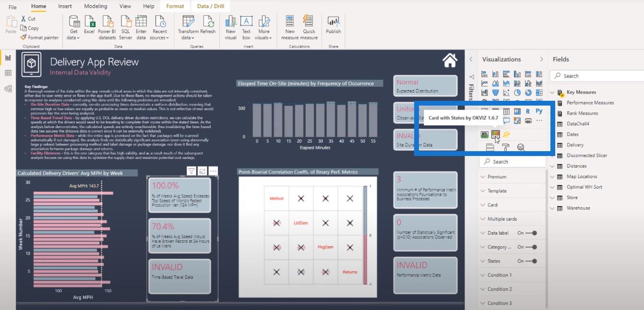This screenshot has height=310, width=644.
Task: Open the Analytics magnifier tab
Action: click(x=521, y=147)
